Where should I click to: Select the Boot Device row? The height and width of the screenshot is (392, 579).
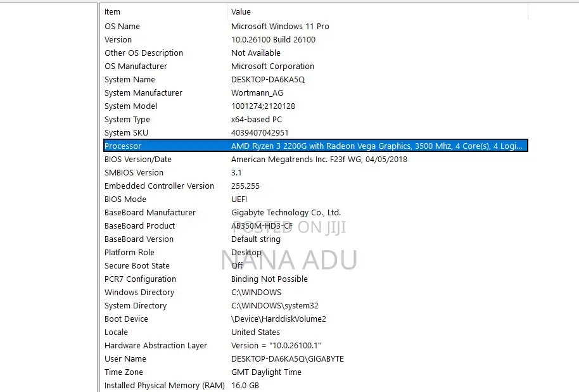(x=315, y=319)
